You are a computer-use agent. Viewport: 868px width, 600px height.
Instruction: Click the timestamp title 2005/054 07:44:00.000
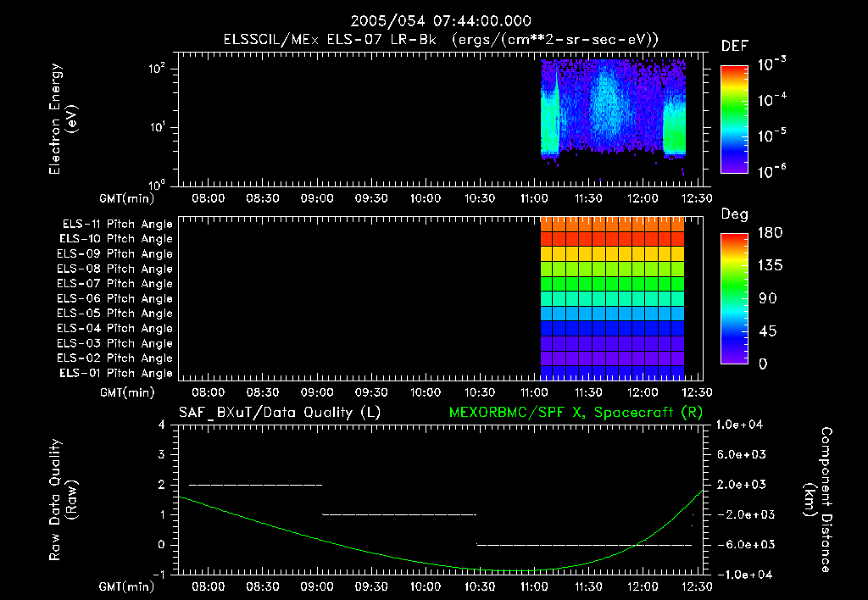click(441, 21)
